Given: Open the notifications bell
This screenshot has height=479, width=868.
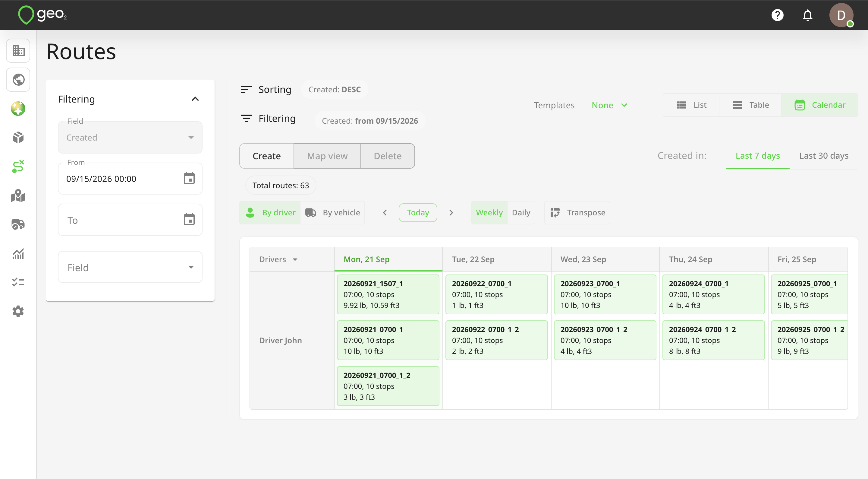Looking at the screenshot, I should [808, 15].
